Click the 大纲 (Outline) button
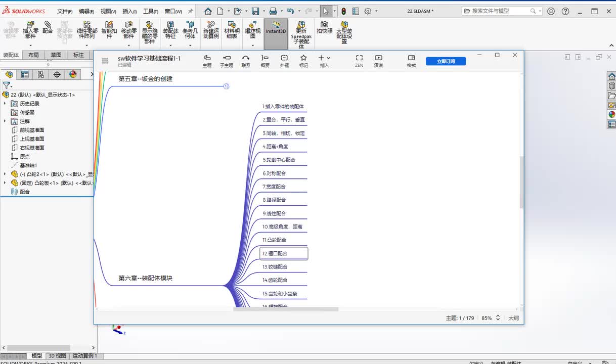The height and width of the screenshot is (364, 616). (x=513, y=318)
